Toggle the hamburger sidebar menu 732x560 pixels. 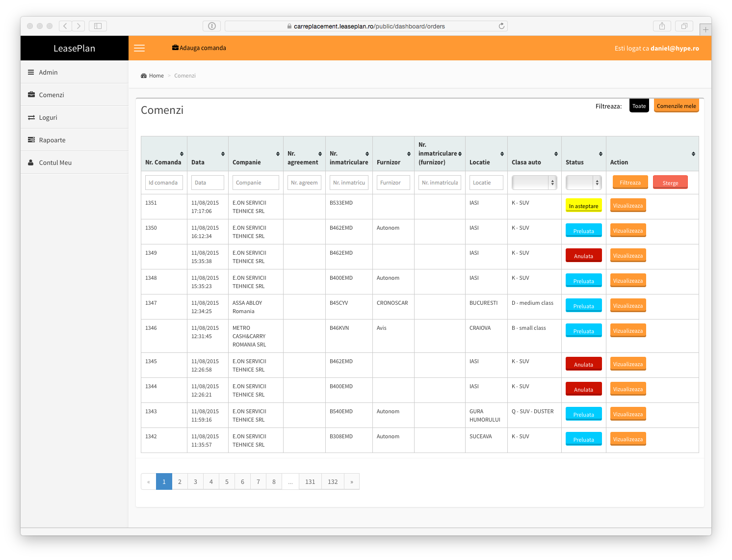[139, 48]
